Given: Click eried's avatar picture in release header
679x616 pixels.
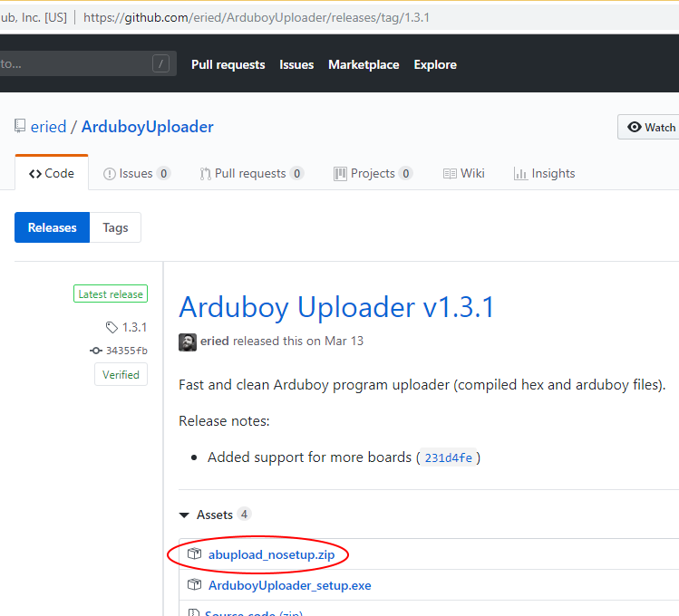Looking at the screenshot, I should tap(188, 342).
